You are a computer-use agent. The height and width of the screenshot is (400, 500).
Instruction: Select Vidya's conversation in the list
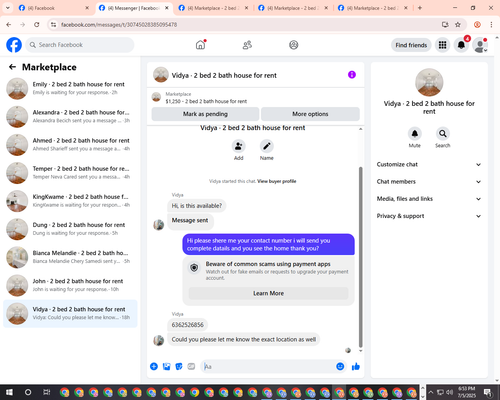70,313
